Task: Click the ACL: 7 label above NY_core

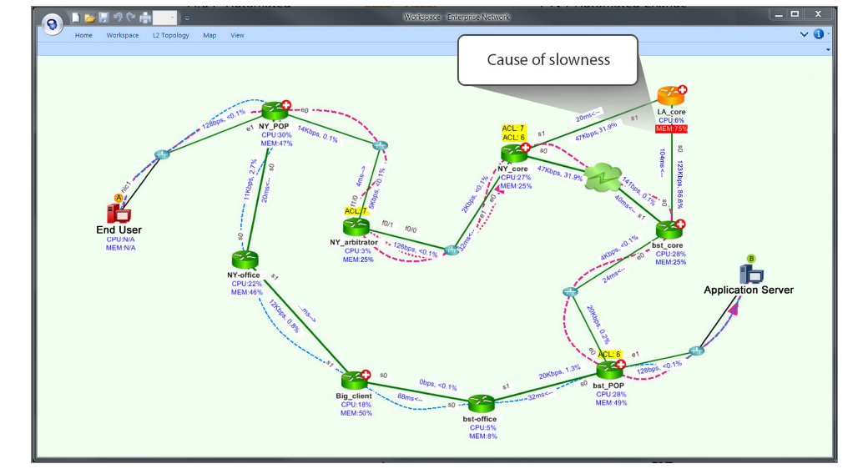Action: point(513,129)
